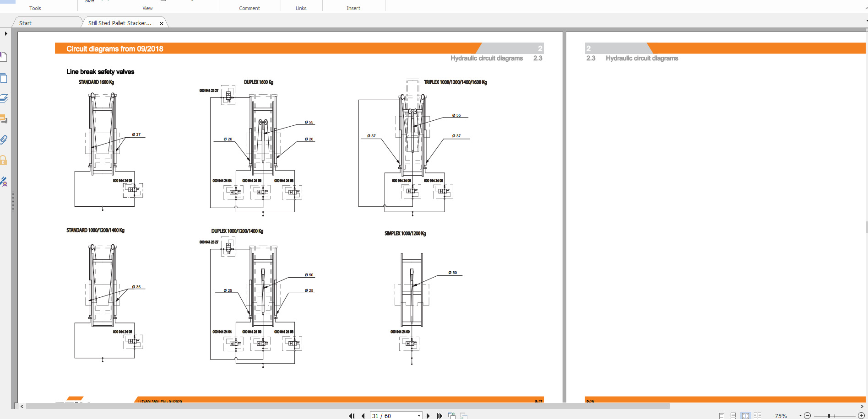Click the 'TRIPLEX 1000/1200/1400/1600 Kg' label
The image size is (868, 419).
pyautogui.click(x=455, y=82)
